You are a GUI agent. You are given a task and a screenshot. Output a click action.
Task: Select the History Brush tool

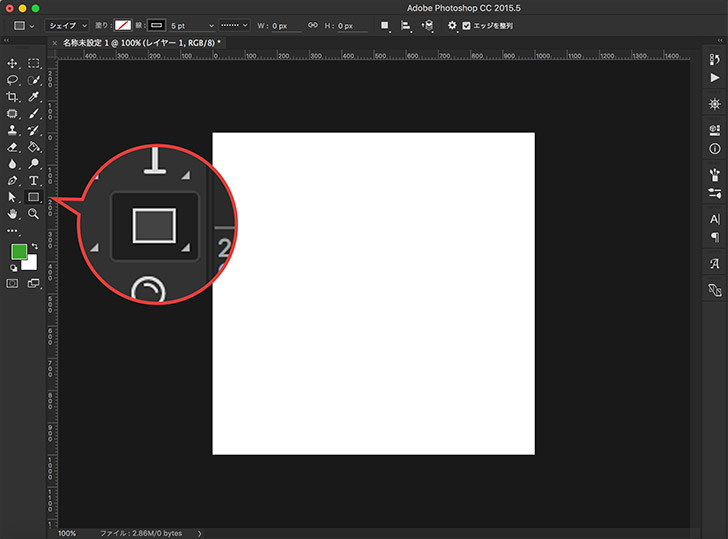(33, 130)
